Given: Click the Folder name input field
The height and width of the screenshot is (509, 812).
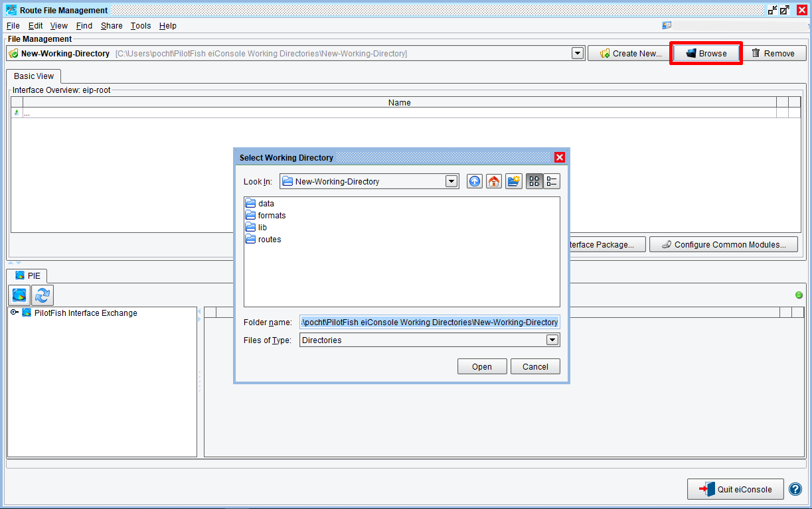Looking at the screenshot, I should coord(430,322).
